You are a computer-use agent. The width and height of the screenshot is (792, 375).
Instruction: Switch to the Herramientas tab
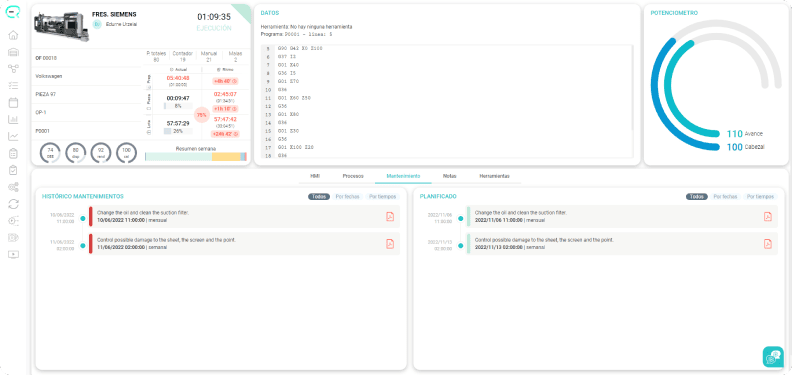pos(494,176)
